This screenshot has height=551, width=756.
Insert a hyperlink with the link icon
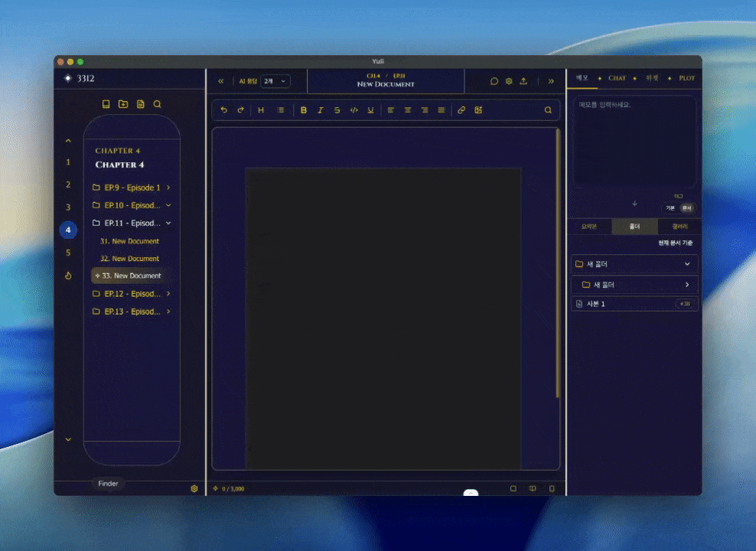coord(461,110)
